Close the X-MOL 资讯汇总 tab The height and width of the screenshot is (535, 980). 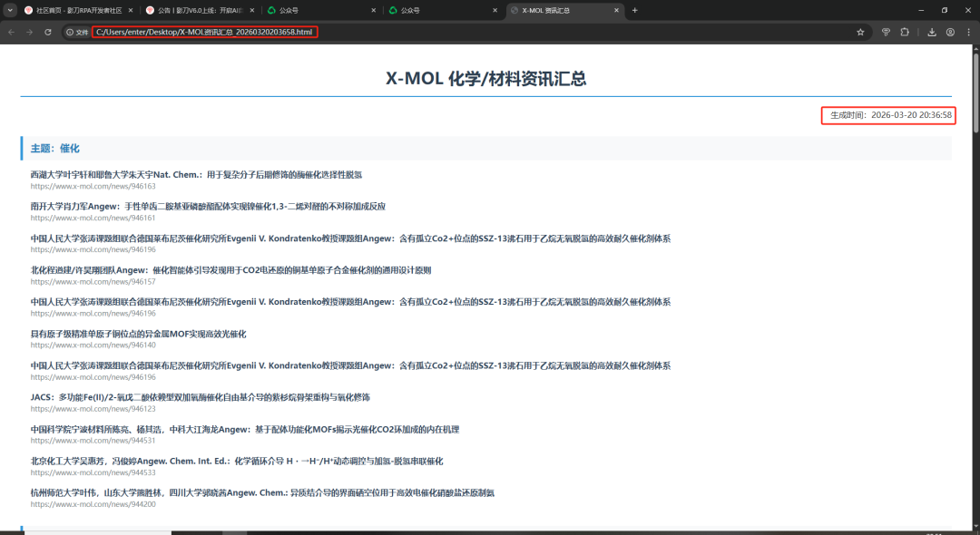coord(616,10)
